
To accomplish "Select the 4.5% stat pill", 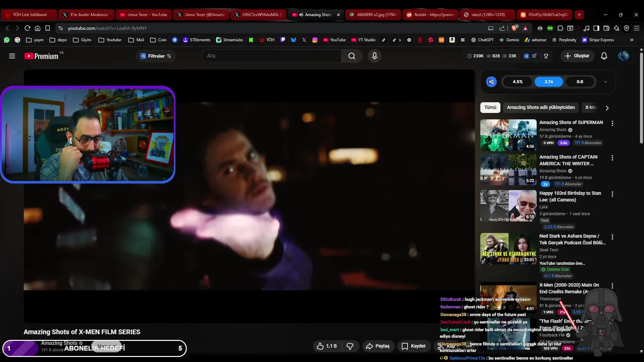I will pos(518,81).
